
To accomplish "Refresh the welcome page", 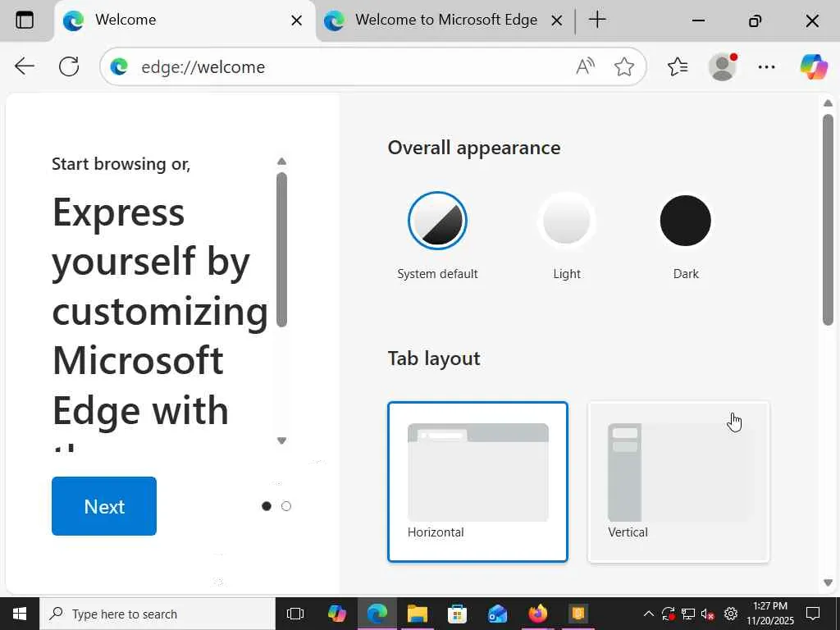I will pos(69,66).
